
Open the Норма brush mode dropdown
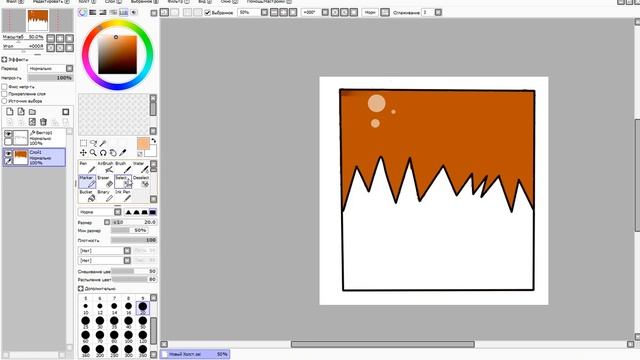(x=100, y=212)
